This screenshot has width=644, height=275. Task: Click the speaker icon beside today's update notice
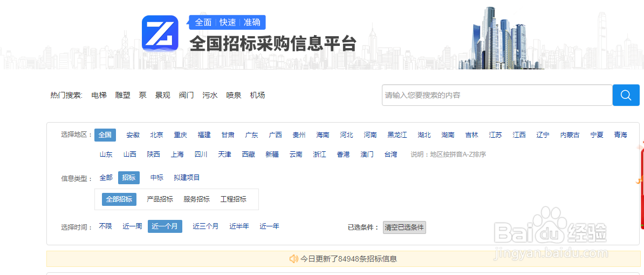[x=293, y=259]
